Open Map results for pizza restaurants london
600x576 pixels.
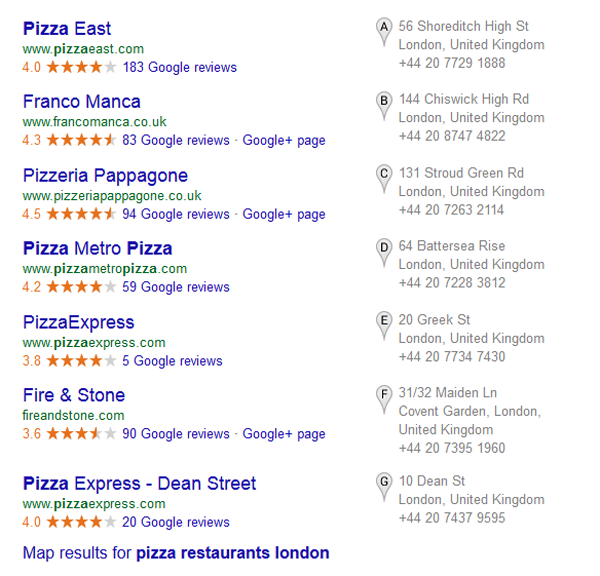point(176,553)
